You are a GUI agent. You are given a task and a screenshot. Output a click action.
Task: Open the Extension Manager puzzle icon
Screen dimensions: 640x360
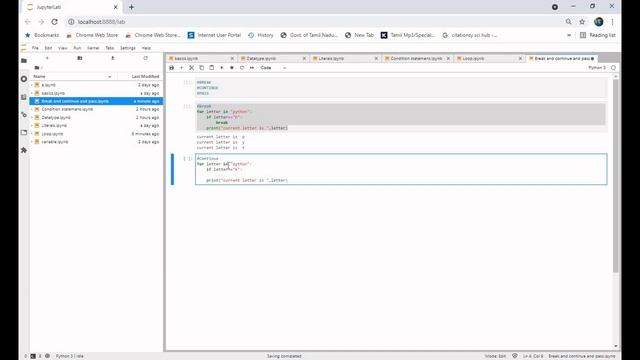pyautogui.click(x=24, y=150)
